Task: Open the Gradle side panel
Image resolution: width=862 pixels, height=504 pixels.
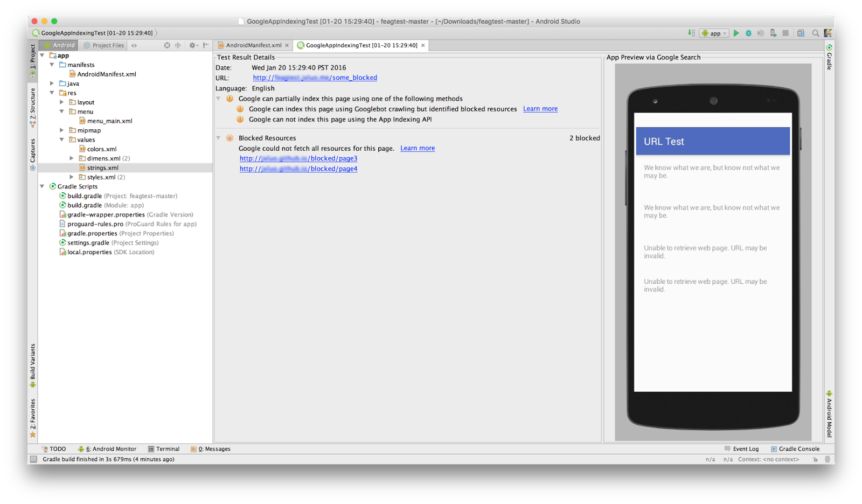Action: pyautogui.click(x=829, y=57)
